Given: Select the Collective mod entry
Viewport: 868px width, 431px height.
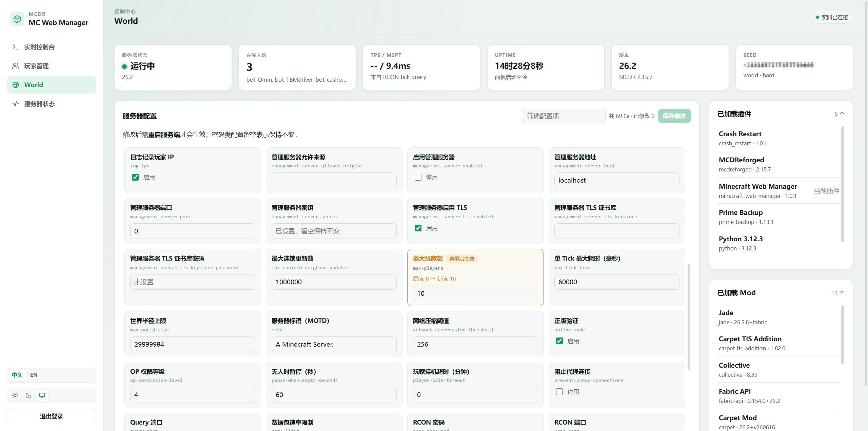Looking at the screenshot, I should 779,370.
